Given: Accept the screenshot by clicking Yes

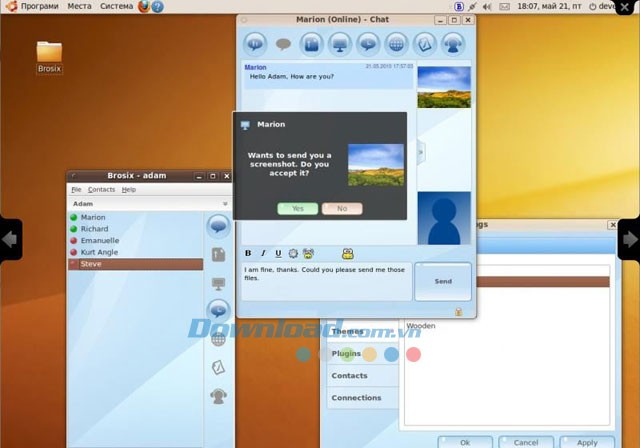Looking at the screenshot, I should coord(298,208).
